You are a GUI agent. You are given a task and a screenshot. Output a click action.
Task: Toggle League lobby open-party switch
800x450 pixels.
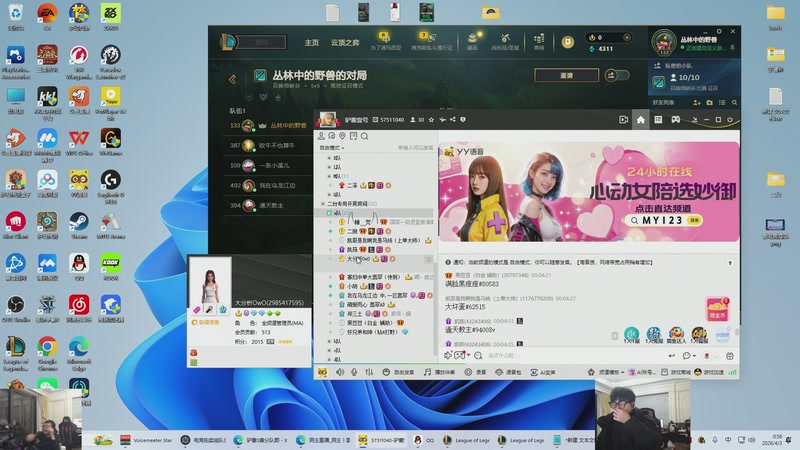(617, 76)
